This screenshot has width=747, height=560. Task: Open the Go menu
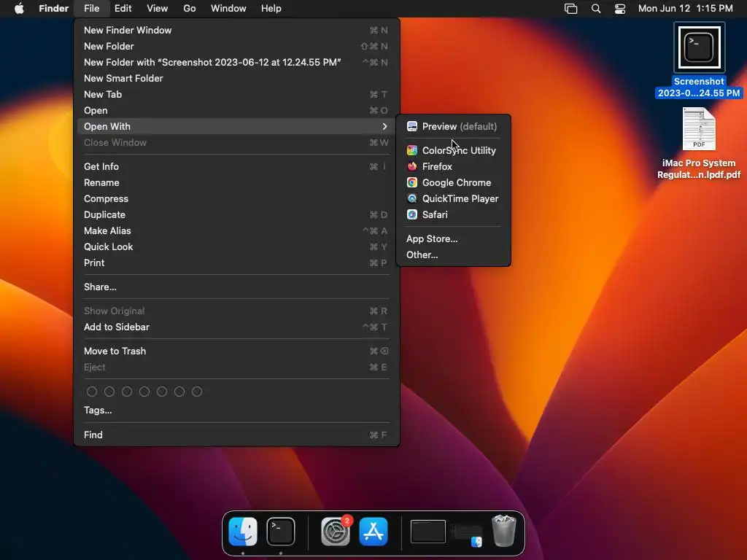190,9
